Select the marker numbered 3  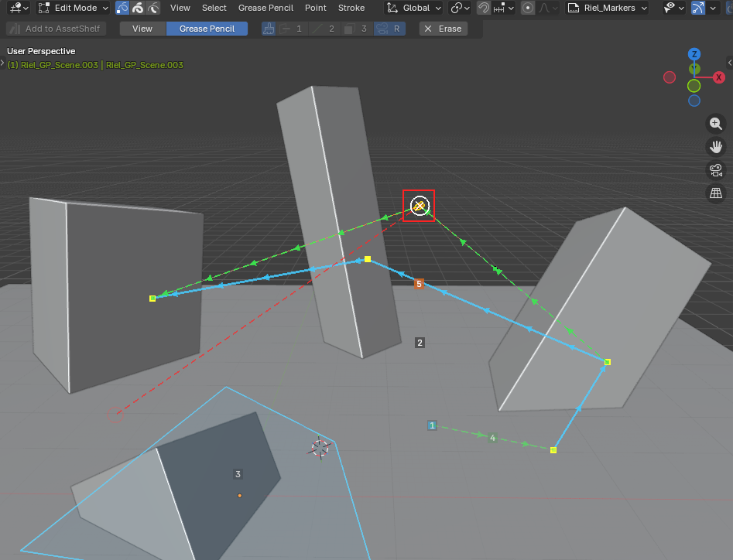[x=238, y=474]
